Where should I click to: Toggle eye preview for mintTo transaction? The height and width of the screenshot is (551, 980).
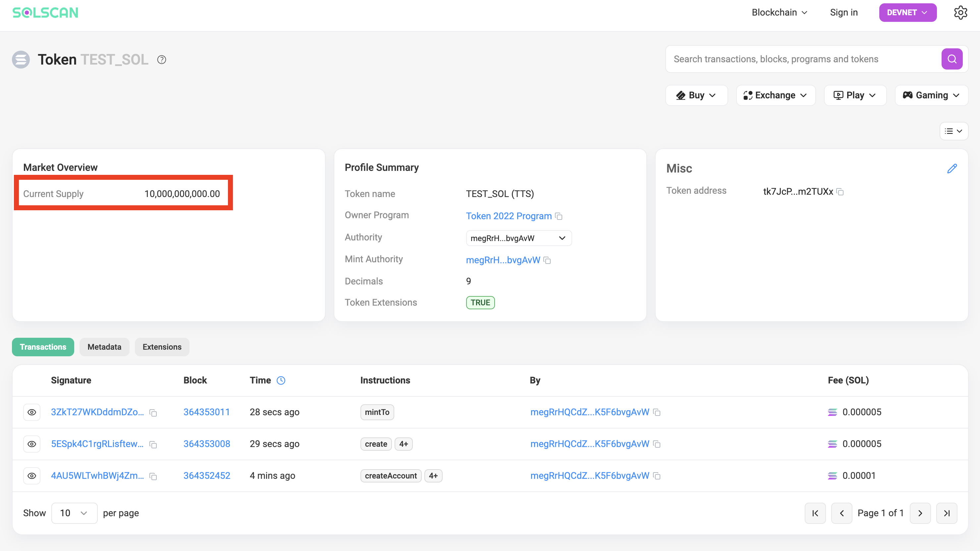(x=32, y=412)
